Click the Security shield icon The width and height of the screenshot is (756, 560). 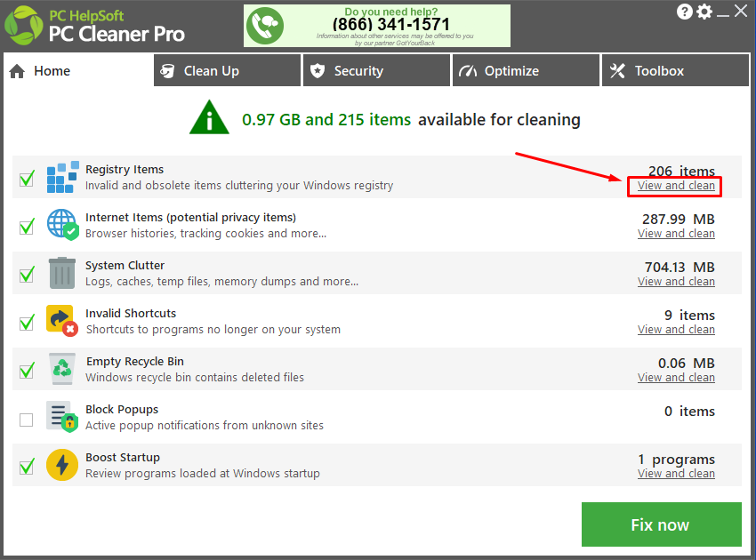pos(318,71)
